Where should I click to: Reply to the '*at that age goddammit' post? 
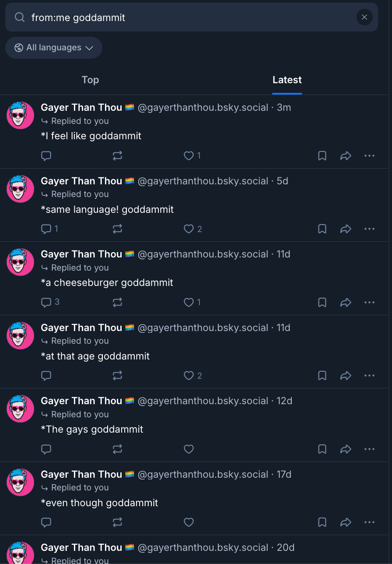(46, 376)
